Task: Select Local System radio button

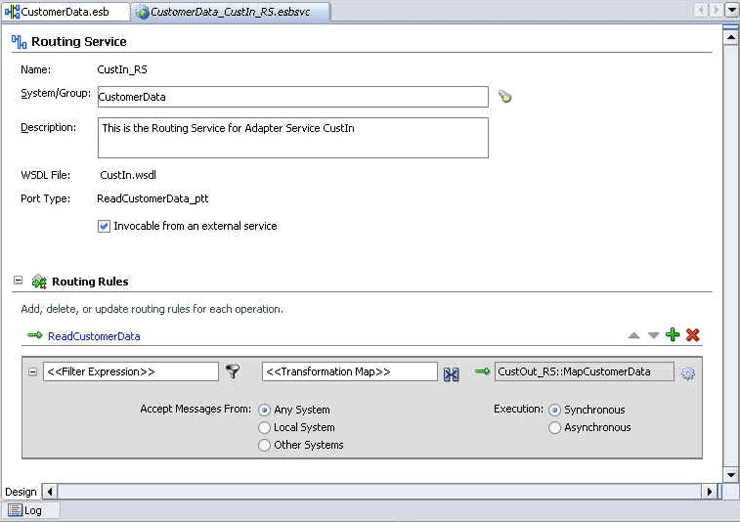Action: point(264,428)
